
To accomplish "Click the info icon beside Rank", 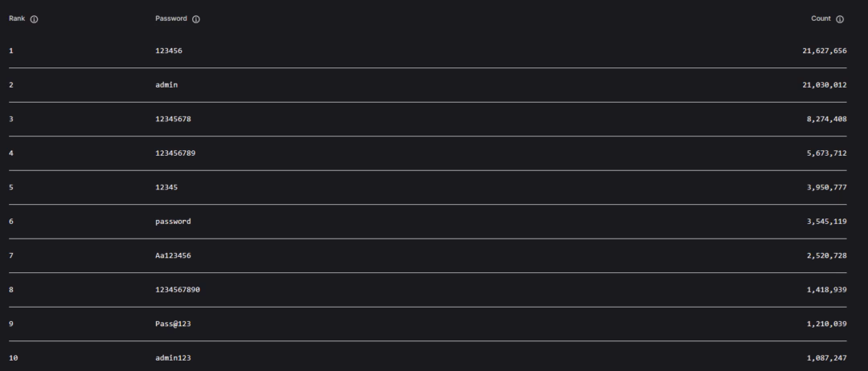I will tap(34, 19).
